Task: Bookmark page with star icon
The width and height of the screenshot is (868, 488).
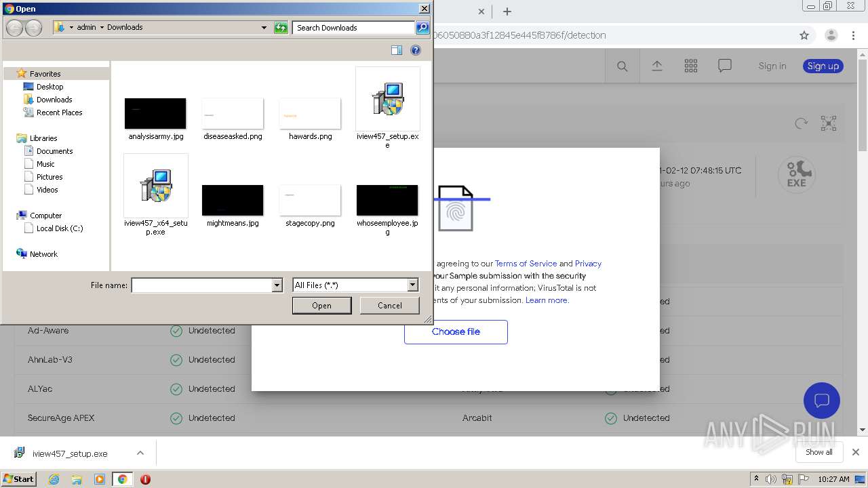Action: (804, 35)
